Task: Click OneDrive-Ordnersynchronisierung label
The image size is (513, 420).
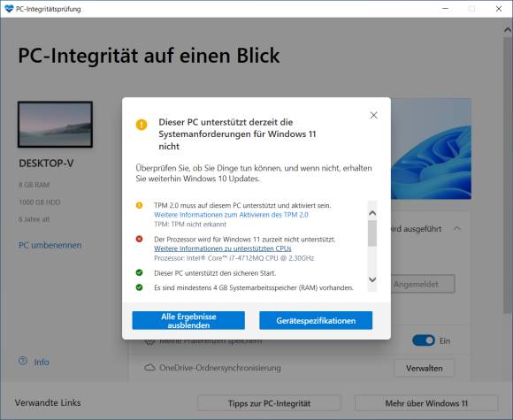Action: [x=220, y=368]
